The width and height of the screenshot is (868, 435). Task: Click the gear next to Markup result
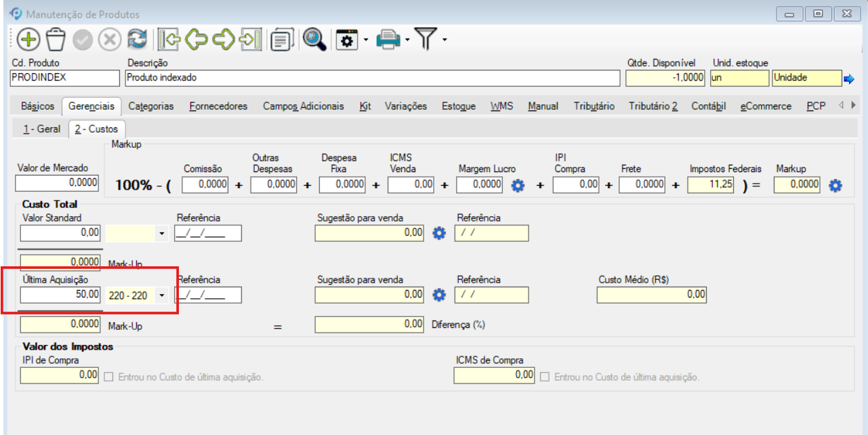pyautogui.click(x=835, y=185)
